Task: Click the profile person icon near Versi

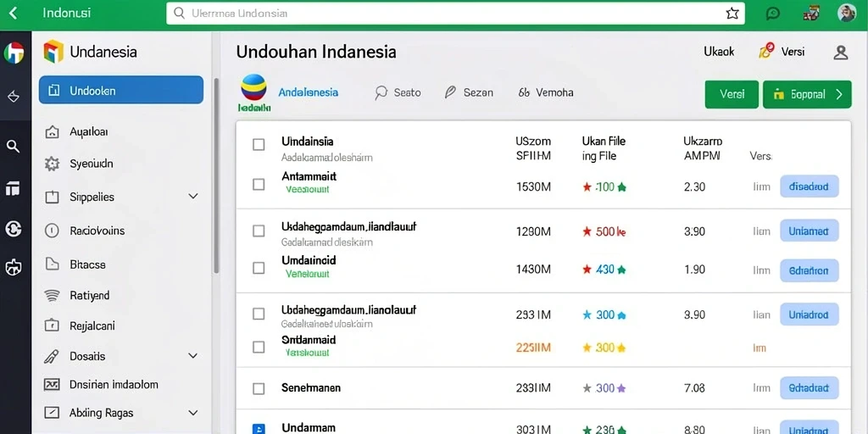Action: (841, 53)
